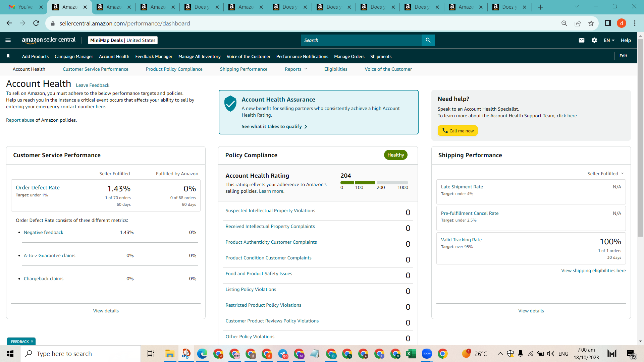Open Add Products in the top menu
The image size is (644, 362).
(35, 56)
